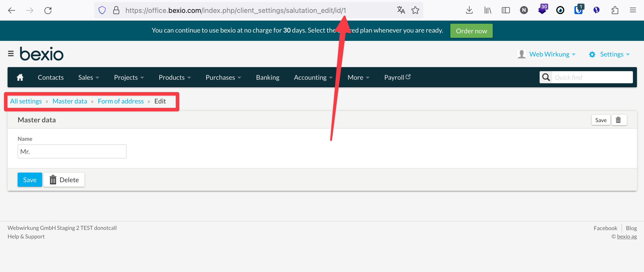Follow the Form of address breadcrumb link

(x=121, y=101)
